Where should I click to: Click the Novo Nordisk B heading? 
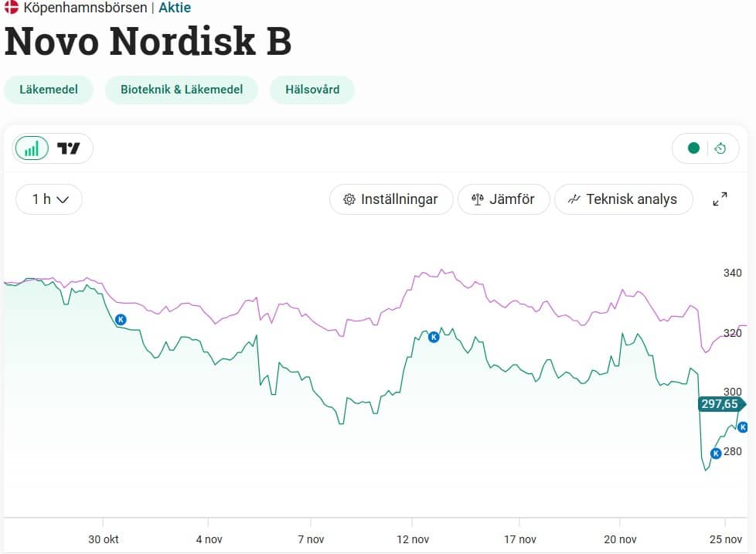[148, 42]
